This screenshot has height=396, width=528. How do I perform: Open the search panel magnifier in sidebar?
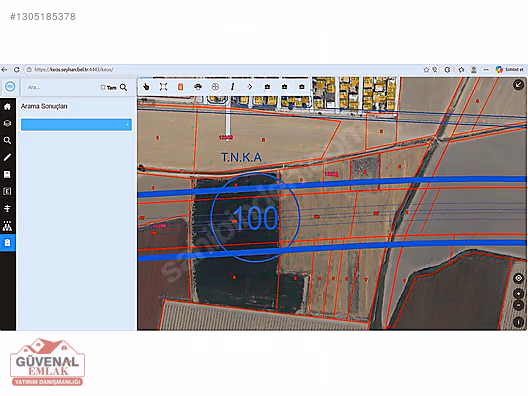7,140
